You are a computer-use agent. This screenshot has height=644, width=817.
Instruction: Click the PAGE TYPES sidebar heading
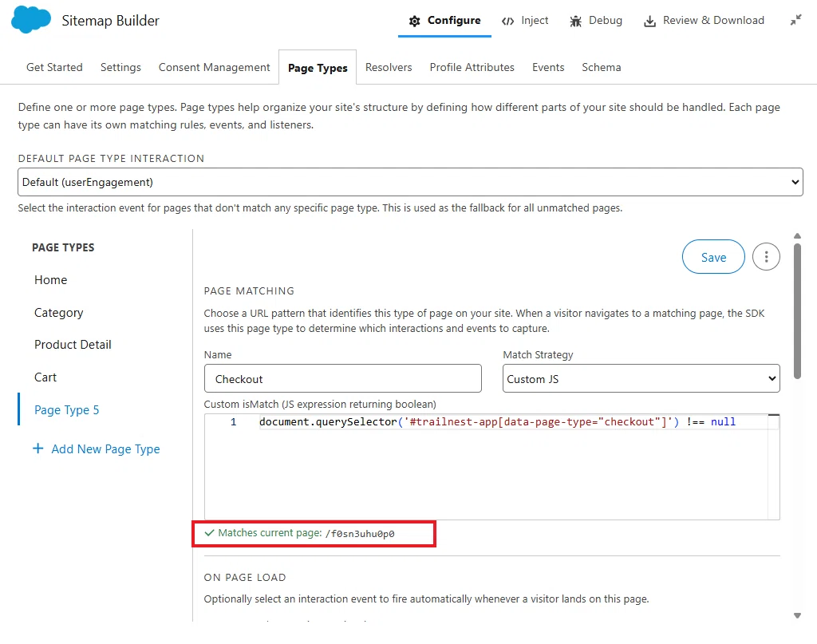point(63,247)
